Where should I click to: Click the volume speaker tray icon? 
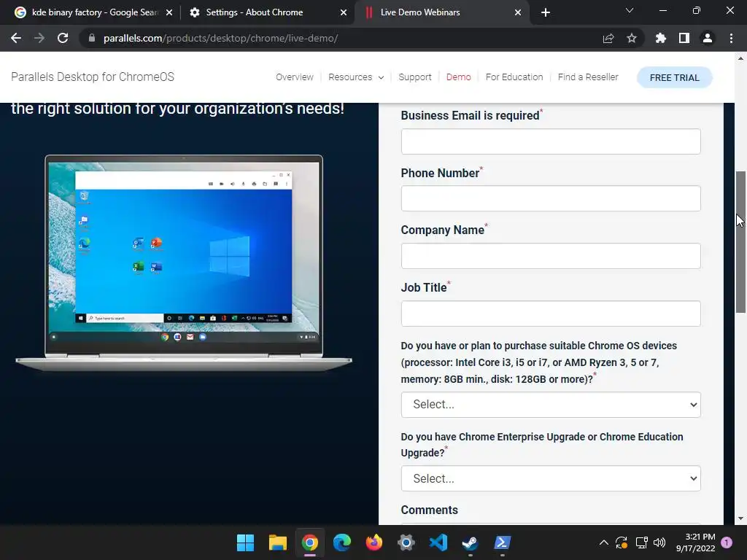coord(659,542)
